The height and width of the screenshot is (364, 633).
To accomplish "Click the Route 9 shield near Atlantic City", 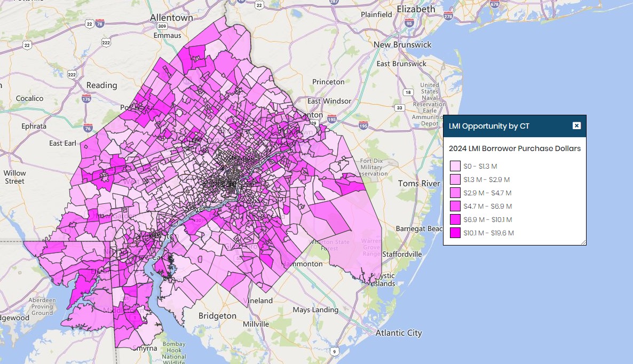I will pyautogui.click(x=334, y=352).
